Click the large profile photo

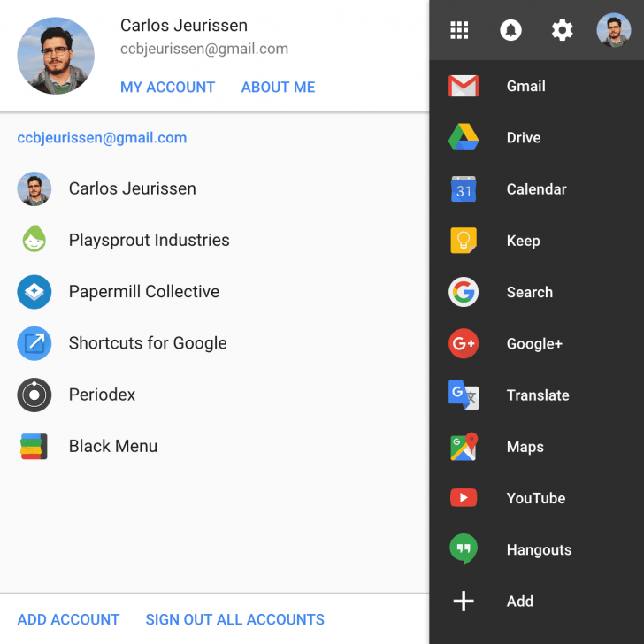point(56,56)
